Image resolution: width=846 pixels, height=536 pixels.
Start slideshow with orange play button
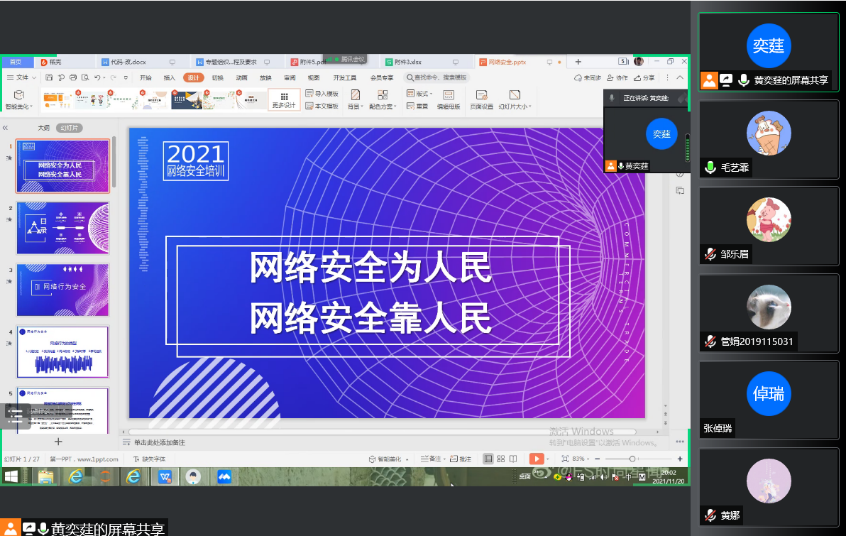coord(536,459)
